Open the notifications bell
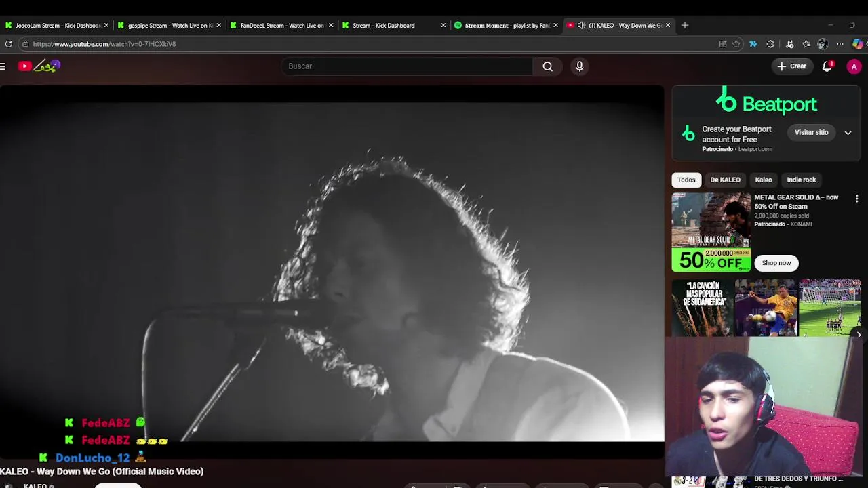 (827, 66)
